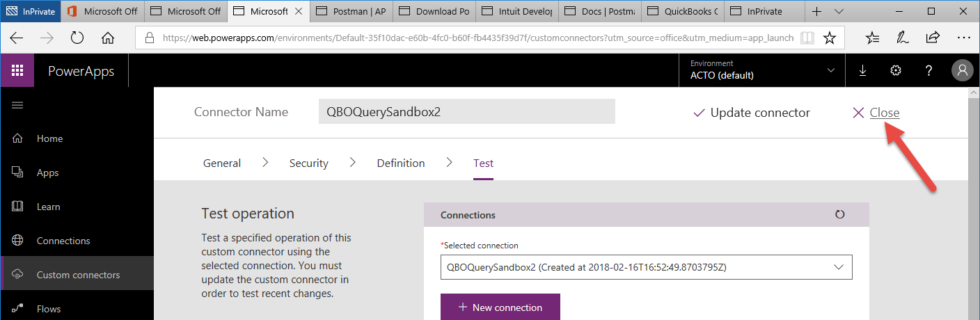The image size is (980, 320).
Task: Show the tab preview dropdown chevron
Action: tap(838, 12)
